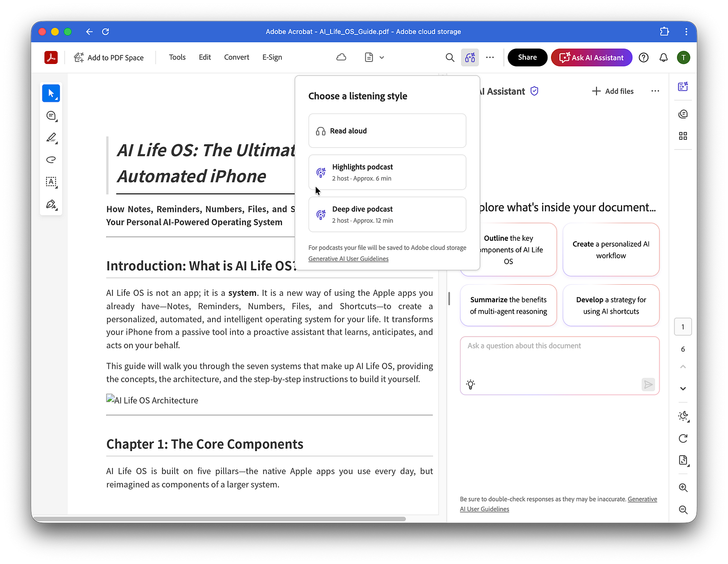Select the Comment tool
This screenshot has width=728, height=564.
pyautogui.click(x=51, y=115)
